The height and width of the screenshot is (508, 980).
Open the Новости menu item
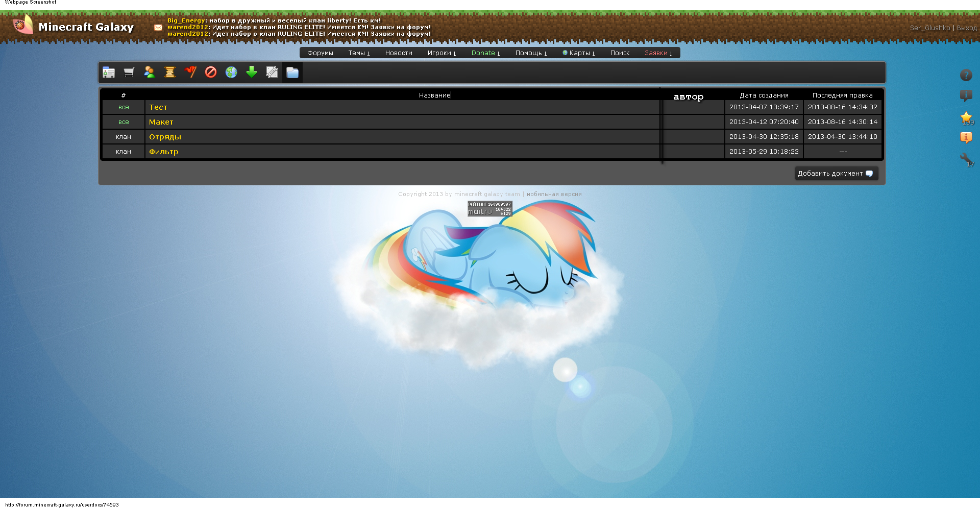point(399,53)
